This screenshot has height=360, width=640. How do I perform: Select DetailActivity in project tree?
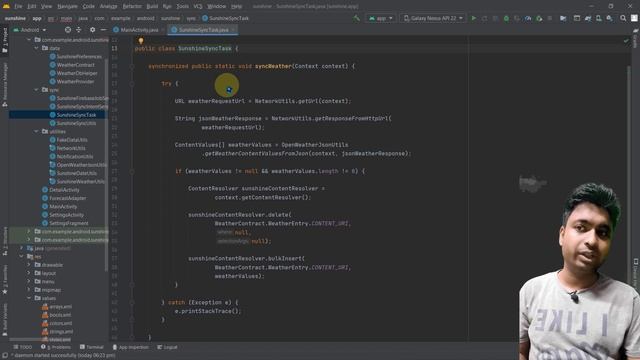(64, 190)
